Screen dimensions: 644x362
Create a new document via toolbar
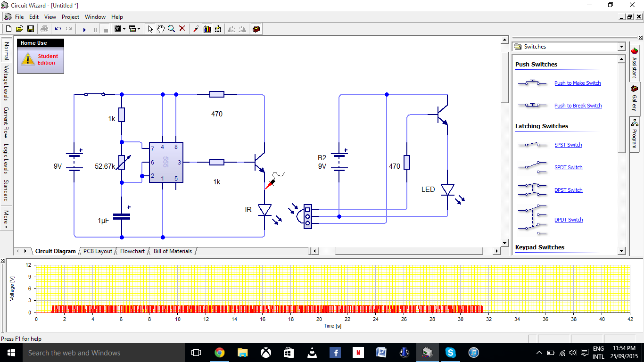pyautogui.click(x=9, y=29)
